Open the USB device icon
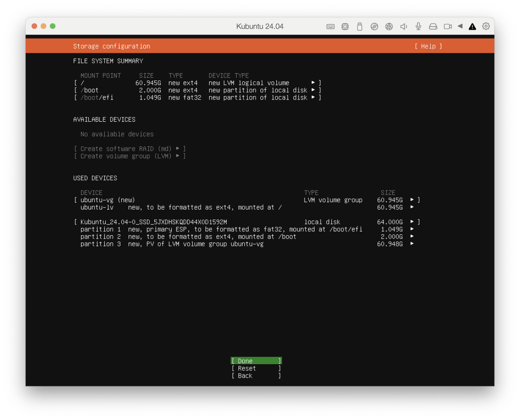The height and width of the screenshot is (420, 520). pyautogui.click(x=359, y=26)
